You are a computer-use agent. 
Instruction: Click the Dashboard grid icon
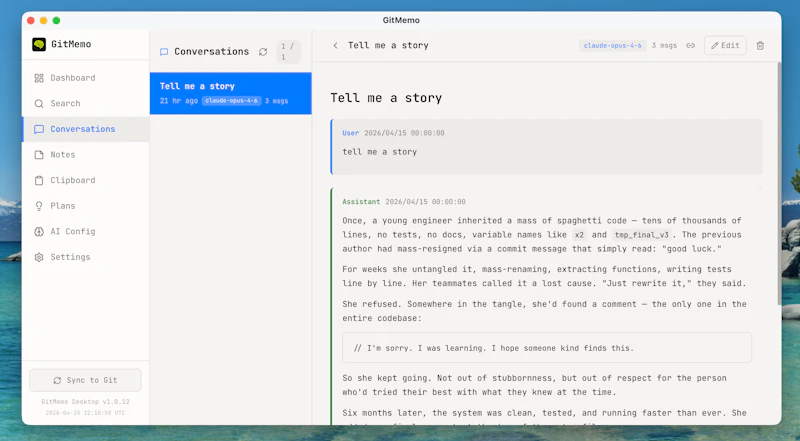pos(39,78)
